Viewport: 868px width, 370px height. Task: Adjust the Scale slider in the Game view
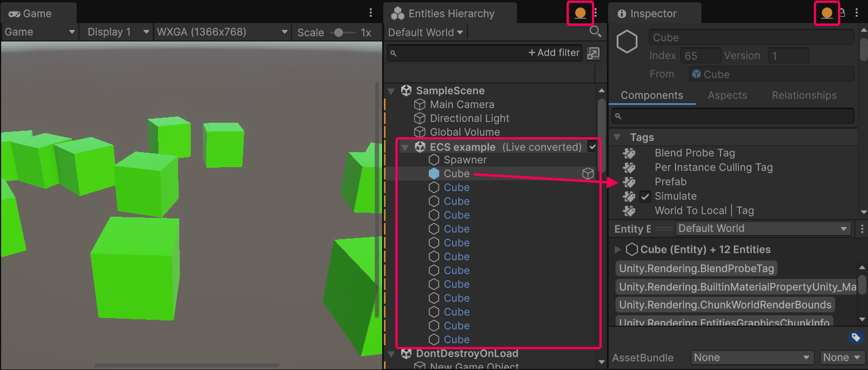click(x=338, y=32)
